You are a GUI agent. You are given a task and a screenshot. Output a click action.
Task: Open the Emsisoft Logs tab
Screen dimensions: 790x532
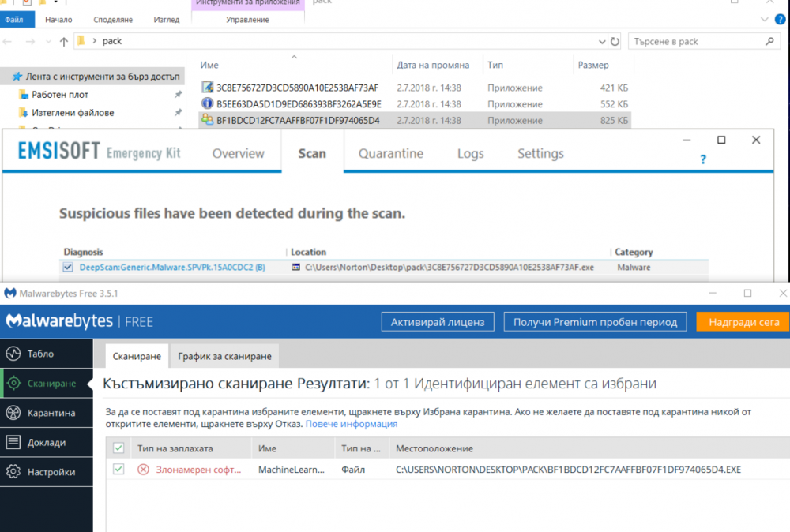click(471, 153)
